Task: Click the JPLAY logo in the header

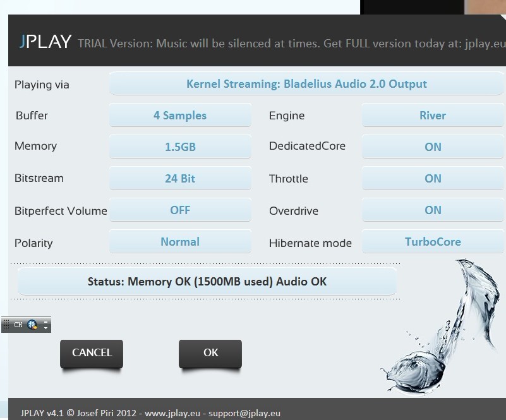Action: [45, 41]
